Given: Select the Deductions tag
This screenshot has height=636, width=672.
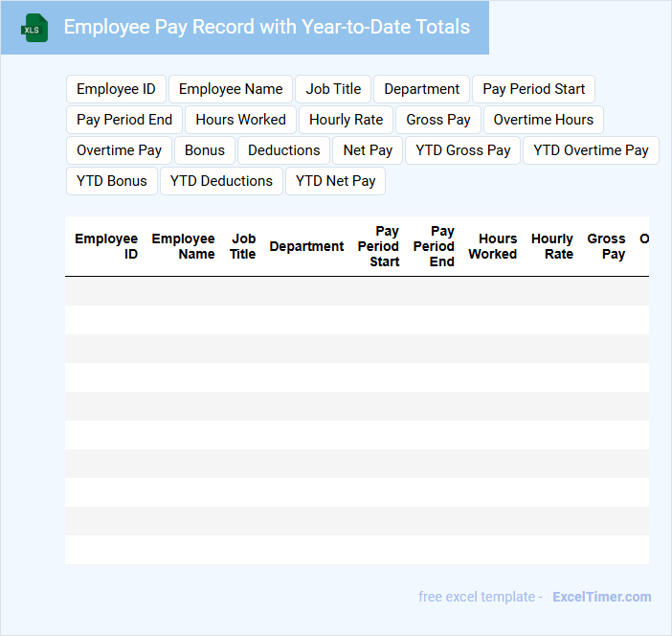Looking at the screenshot, I should click(x=283, y=150).
